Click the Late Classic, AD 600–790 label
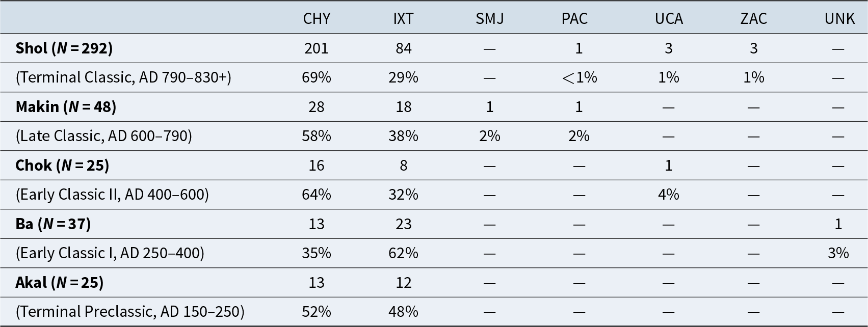Viewport: 868px width, 327px height. (x=104, y=136)
